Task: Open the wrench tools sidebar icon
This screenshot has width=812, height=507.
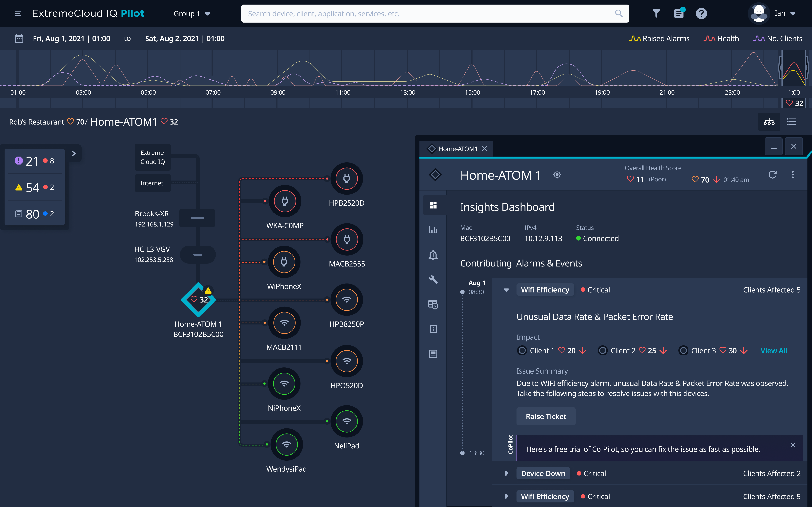Action: click(x=433, y=280)
